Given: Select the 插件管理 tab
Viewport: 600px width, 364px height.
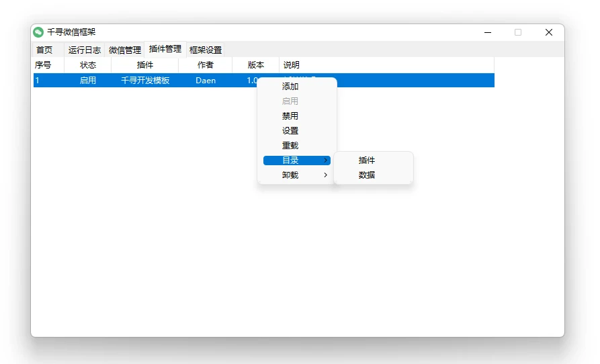Looking at the screenshot, I should (x=165, y=49).
